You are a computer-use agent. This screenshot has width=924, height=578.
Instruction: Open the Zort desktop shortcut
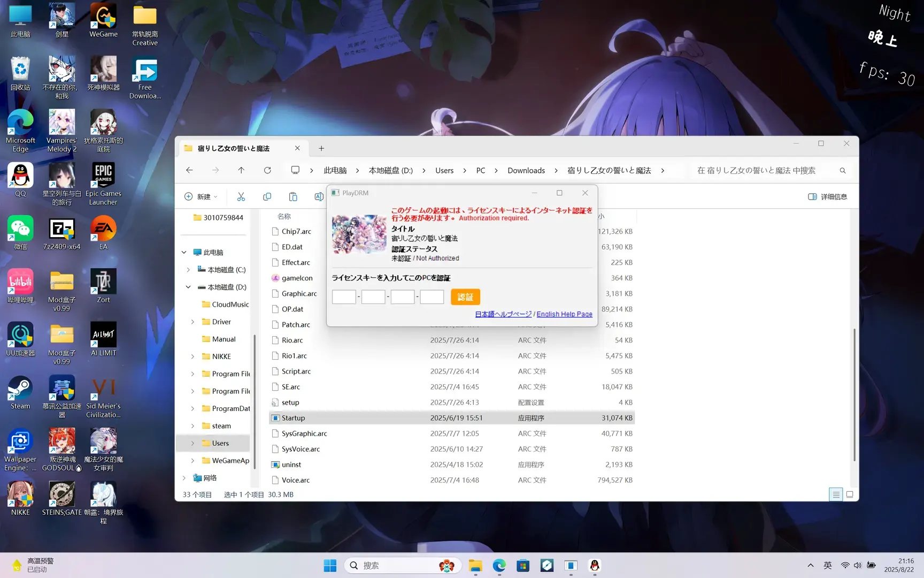(x=103, y=286)
